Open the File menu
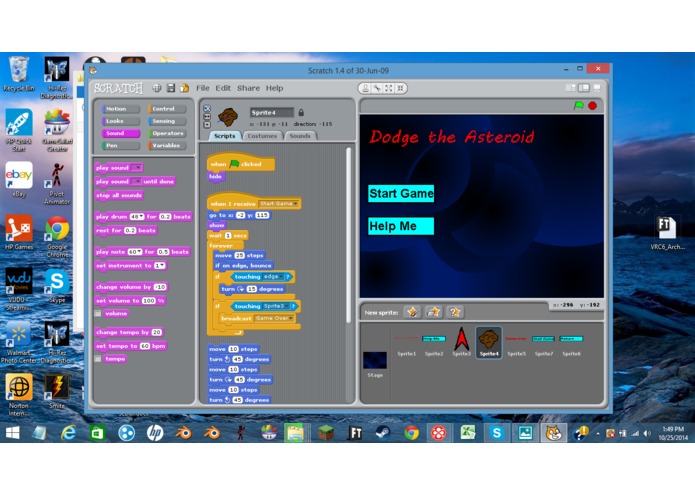This screenshot has height=494, width=695. (x=203, y=88)
